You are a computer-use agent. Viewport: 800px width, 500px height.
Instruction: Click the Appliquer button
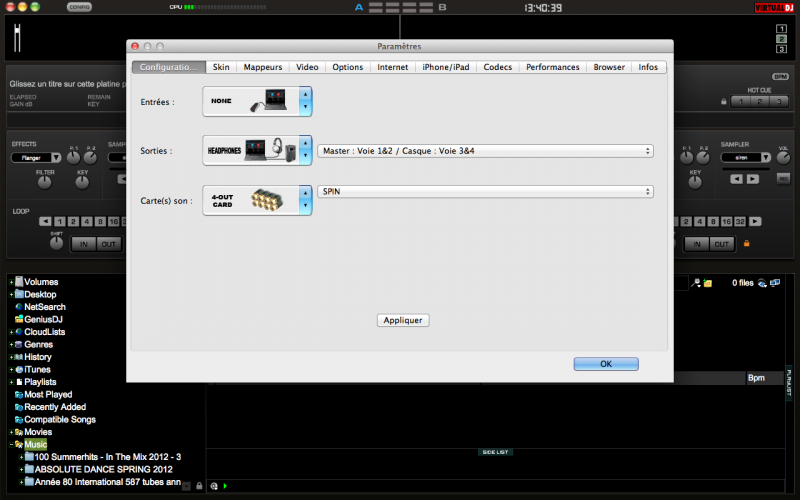click(x=404, y=320)
